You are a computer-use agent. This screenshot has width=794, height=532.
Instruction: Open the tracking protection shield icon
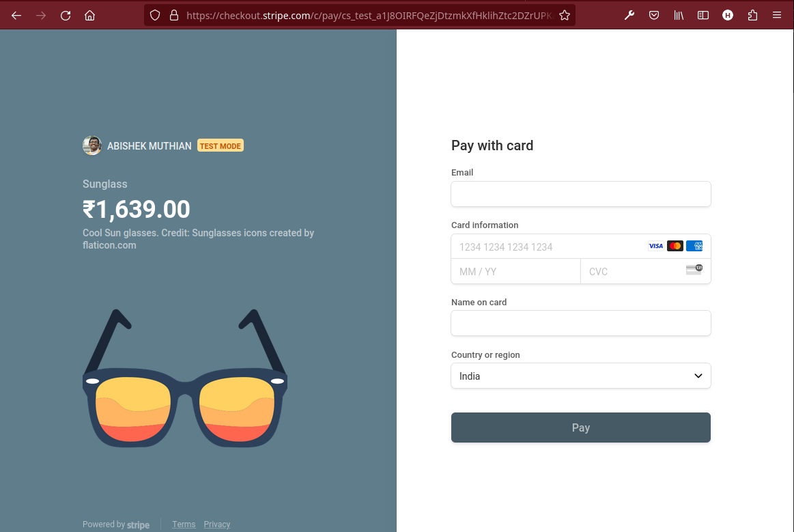pos(155,14)
